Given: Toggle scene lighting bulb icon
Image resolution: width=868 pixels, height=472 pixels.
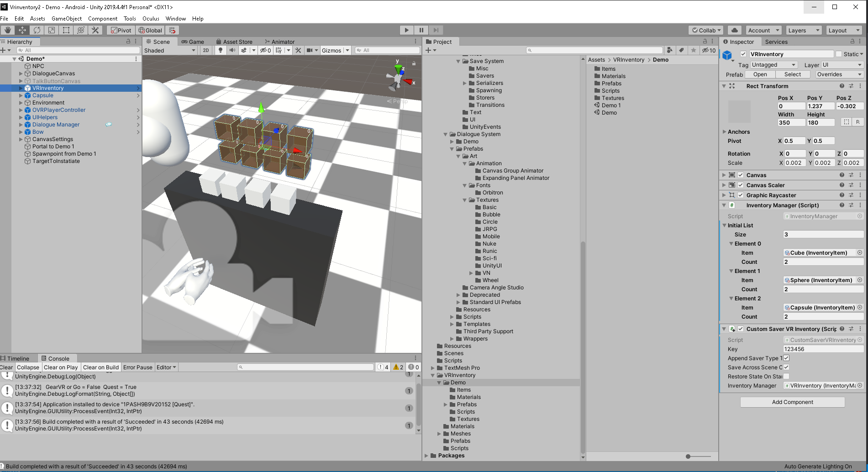Looking at the screenshot, I should tap(221, 50).
